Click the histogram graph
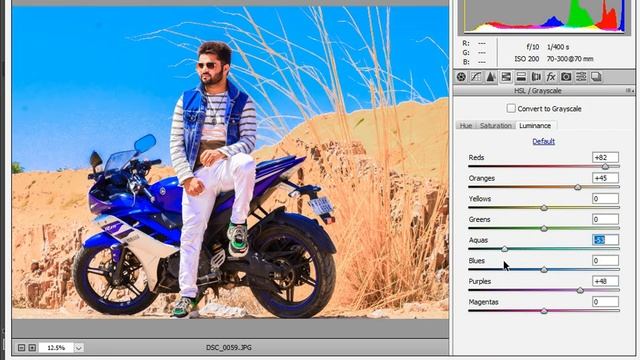This screenshot has height=360, width=640. click(x=543, y=16)
